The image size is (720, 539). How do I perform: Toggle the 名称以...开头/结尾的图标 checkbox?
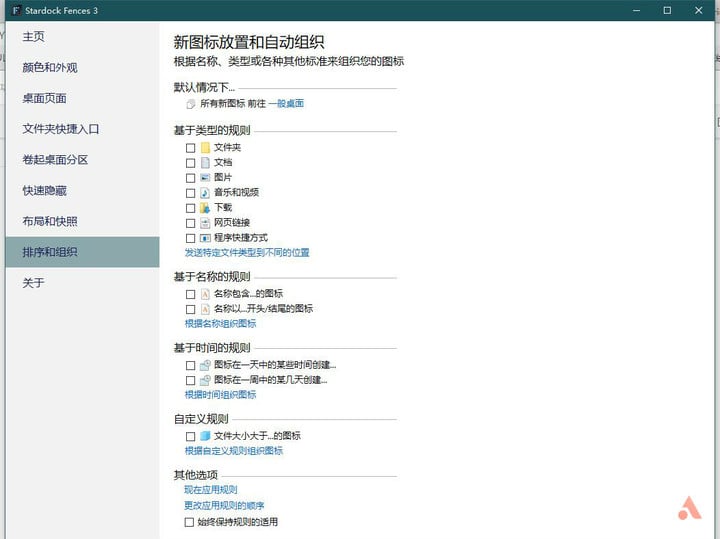(x=191, y=309)
